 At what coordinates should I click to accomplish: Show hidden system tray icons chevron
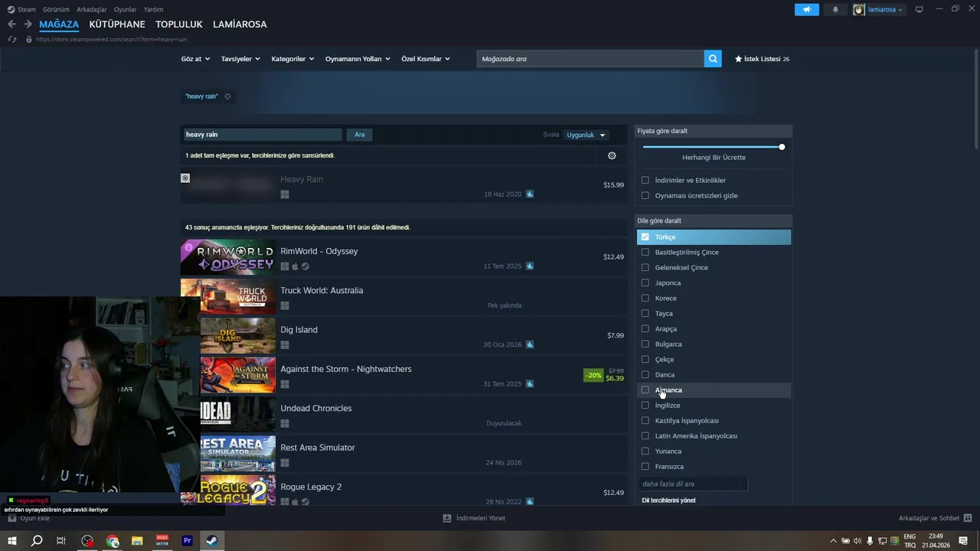pyautogui.click(x=833, y=541)
